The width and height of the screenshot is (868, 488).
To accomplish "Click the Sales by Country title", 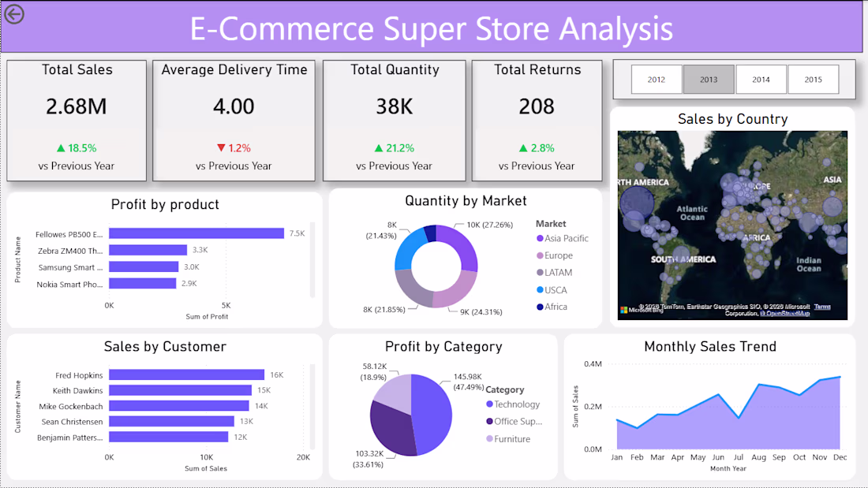I will click(x=732, y=119).
